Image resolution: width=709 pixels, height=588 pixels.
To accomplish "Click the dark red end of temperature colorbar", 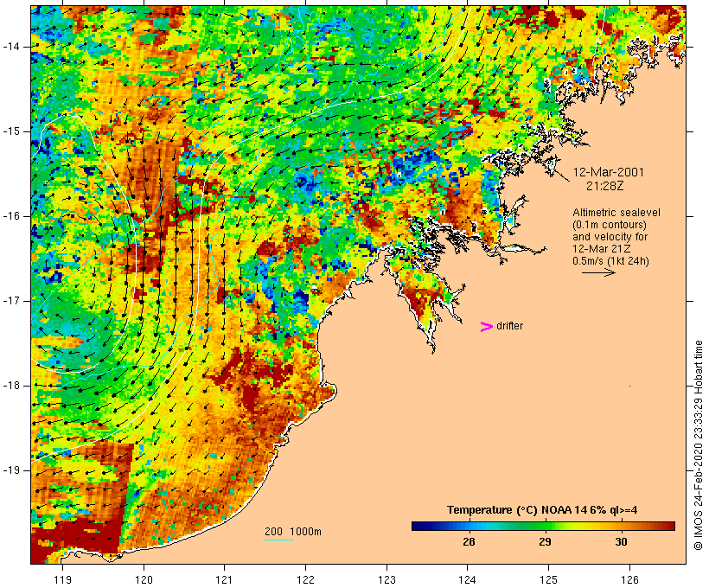I will (670, 526).
